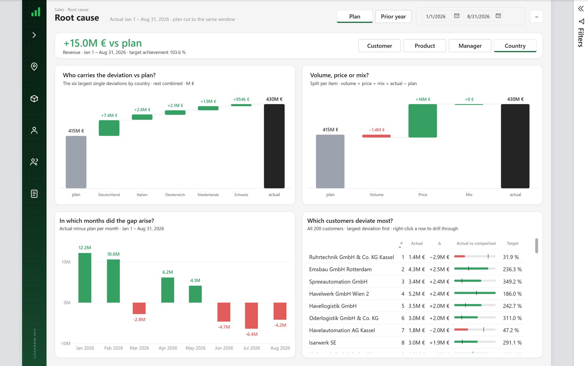Viewport: 588px width, 366px height.
Task: Click the Target column header
Action: click(512, 243)
